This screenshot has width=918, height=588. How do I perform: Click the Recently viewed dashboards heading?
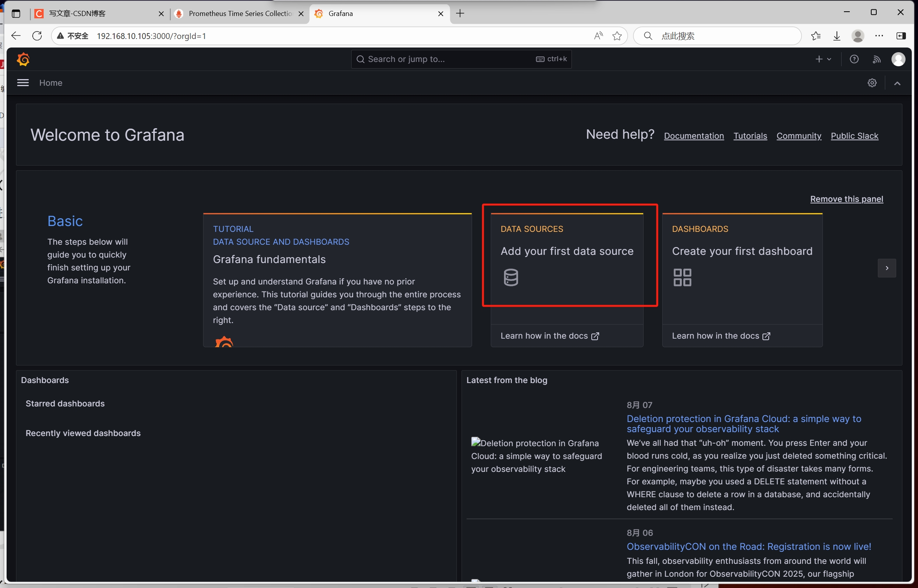pyautogui.click(x=83, y=433)
